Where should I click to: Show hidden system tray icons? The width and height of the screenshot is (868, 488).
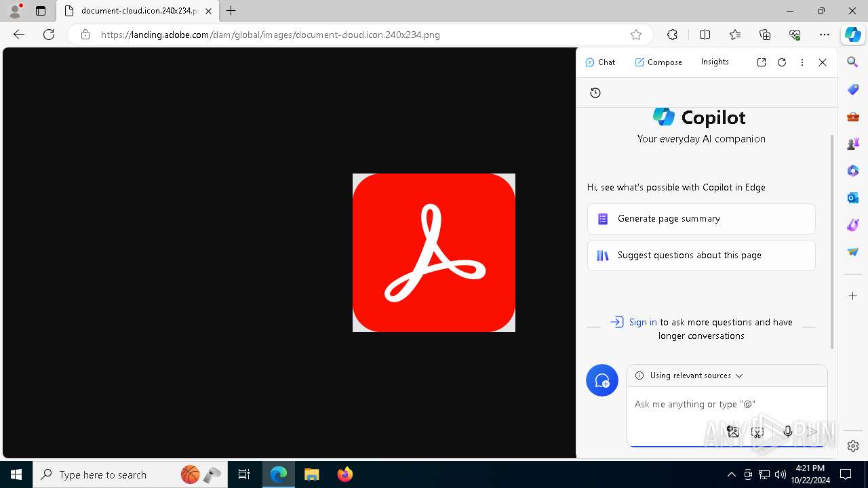coord(732,474)
